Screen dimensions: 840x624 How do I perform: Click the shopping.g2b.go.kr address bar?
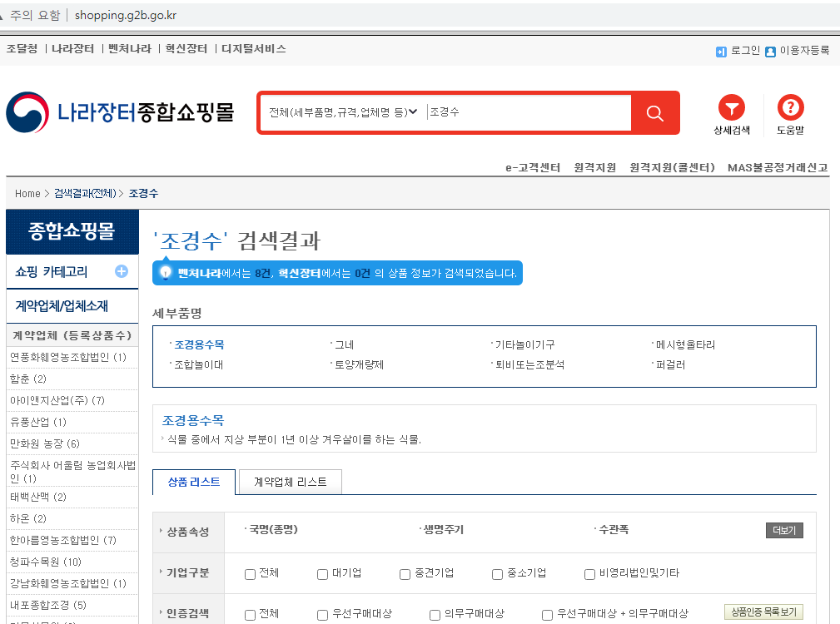126,15
